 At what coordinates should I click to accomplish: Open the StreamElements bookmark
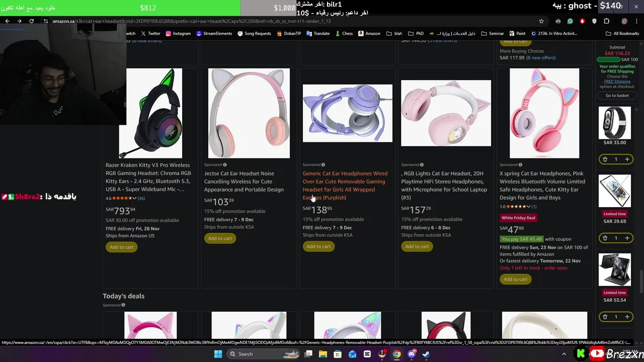[214, 34]
